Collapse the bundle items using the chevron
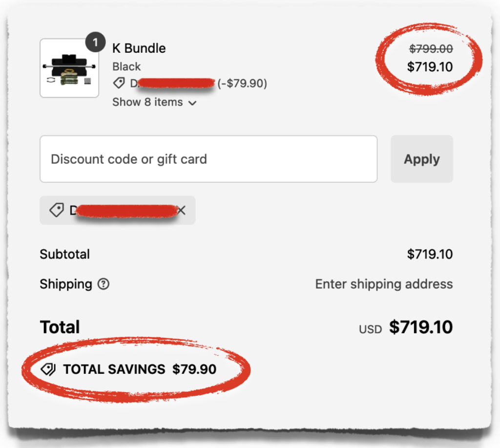500x448 pixels. coord(192,103)
